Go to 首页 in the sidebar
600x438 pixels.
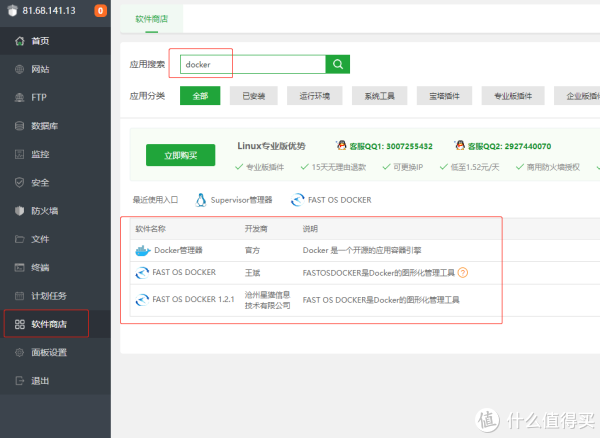(x=40, y=41)
